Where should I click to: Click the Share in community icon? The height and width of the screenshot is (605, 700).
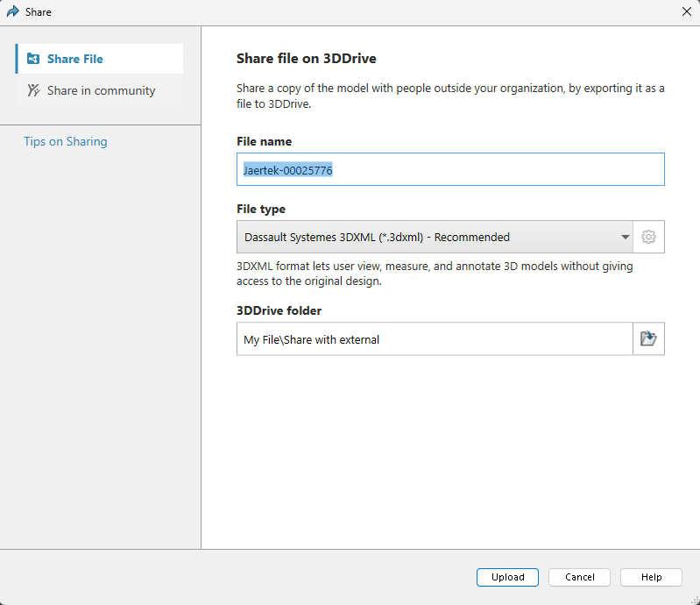(x=33, y=90)
